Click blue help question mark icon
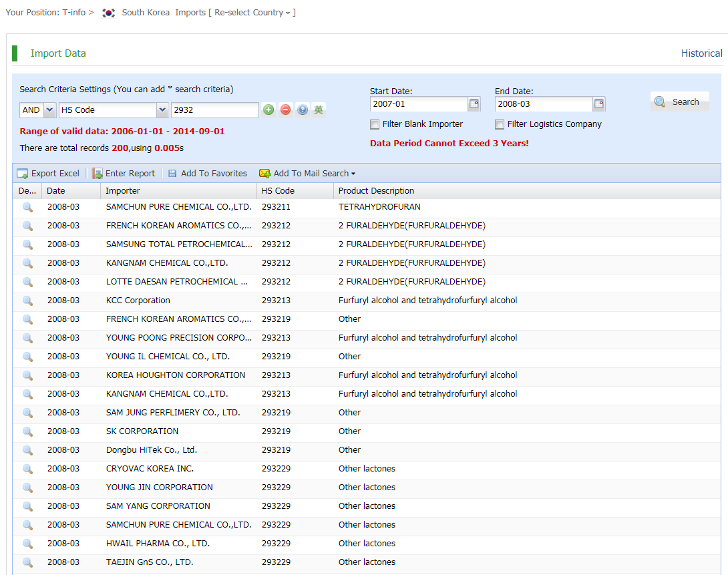Viewport: 728px width, 575px height. pos(303,110)
